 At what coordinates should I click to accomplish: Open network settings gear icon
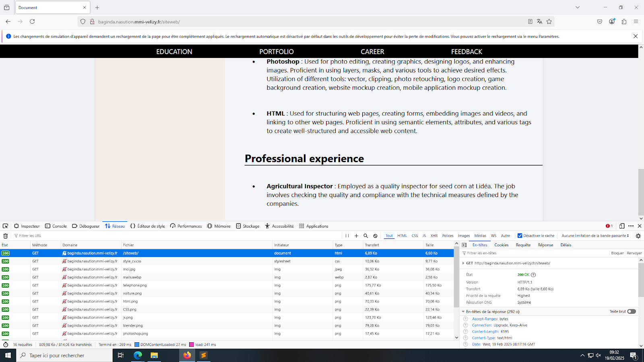click(638, 236)
